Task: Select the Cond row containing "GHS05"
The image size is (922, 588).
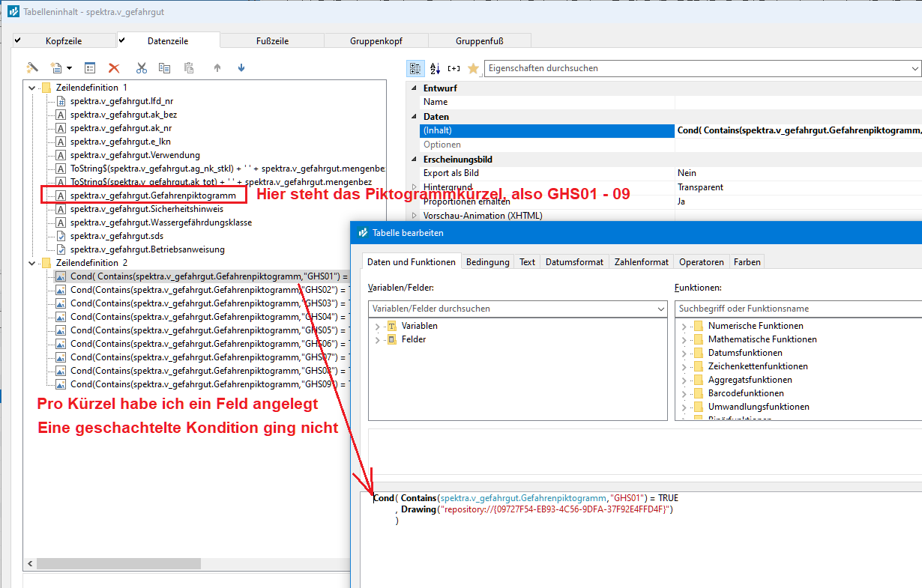Action: [208, 330]
